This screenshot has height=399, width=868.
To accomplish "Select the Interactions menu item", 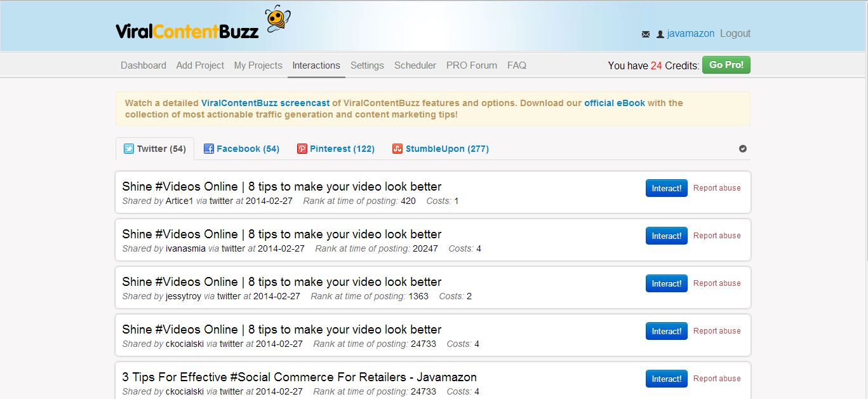I will tap(316, 65).
